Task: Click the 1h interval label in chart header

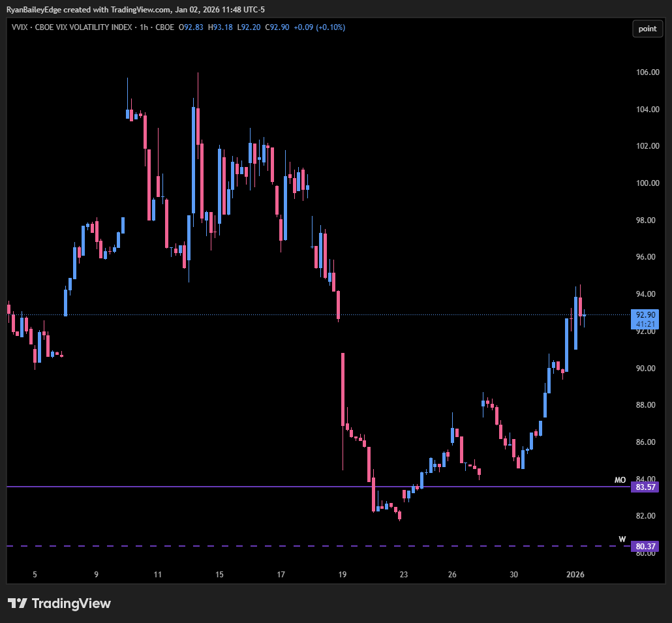Action: tap(144, 27)
